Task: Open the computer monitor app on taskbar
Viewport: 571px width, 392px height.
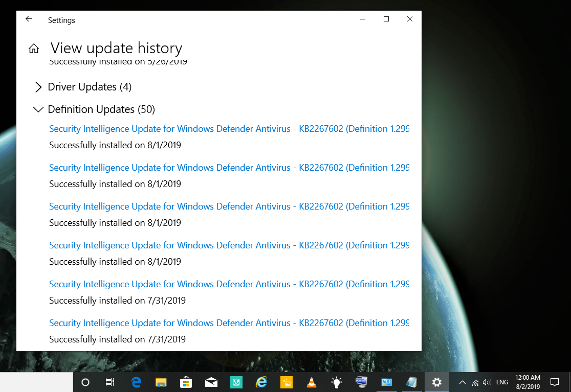Action: (362, 382)
